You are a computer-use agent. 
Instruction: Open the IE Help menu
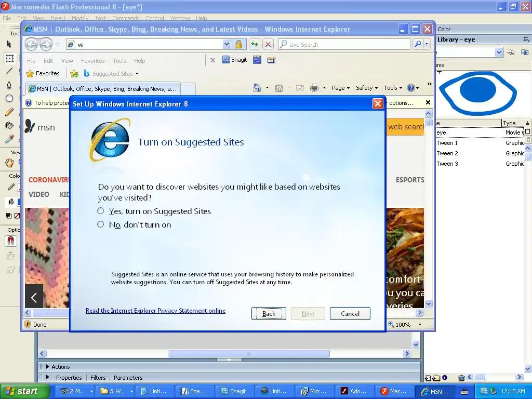point(139,61)
